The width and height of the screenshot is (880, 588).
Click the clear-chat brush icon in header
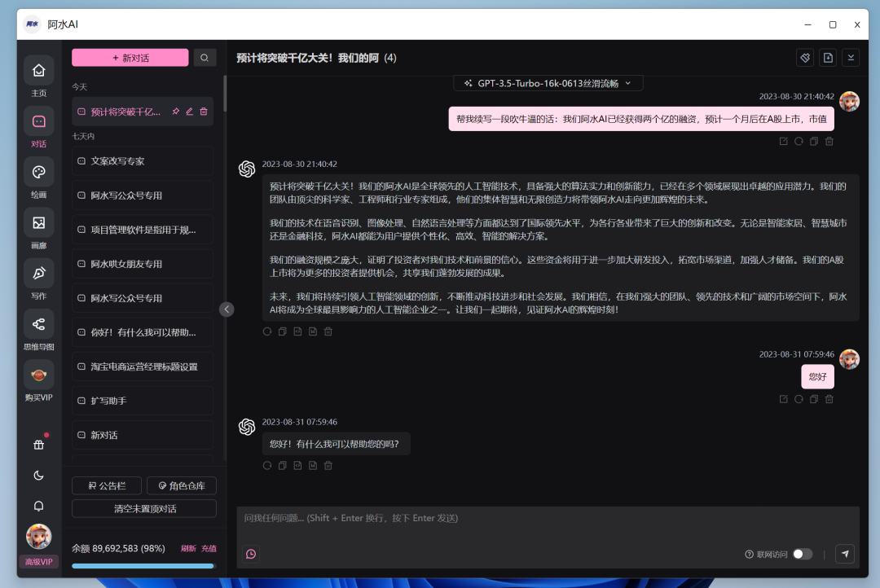pos(805,58)
